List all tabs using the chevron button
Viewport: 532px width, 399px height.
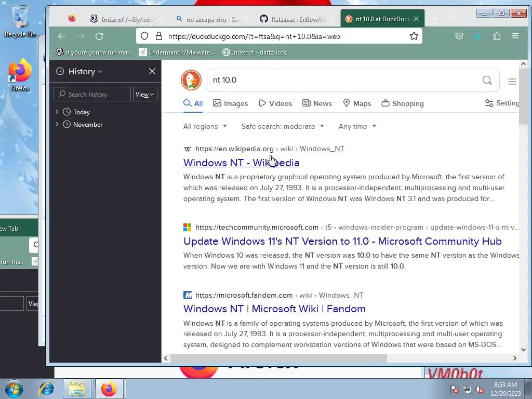[453, 18]
